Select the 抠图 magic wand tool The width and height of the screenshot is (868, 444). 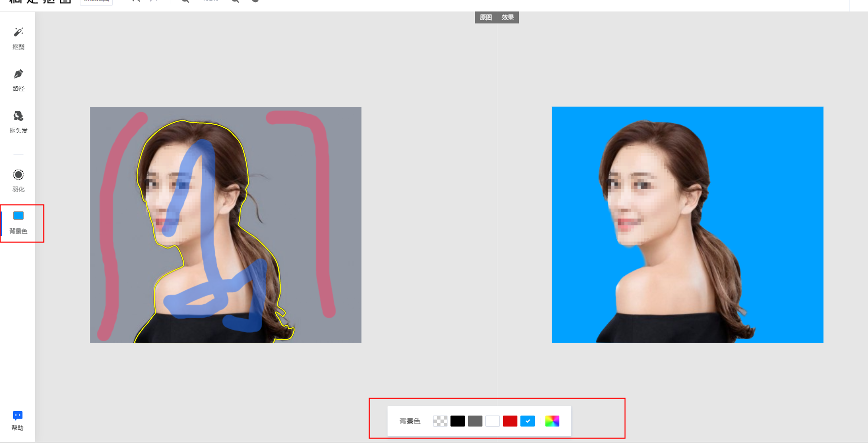[18, 38]
